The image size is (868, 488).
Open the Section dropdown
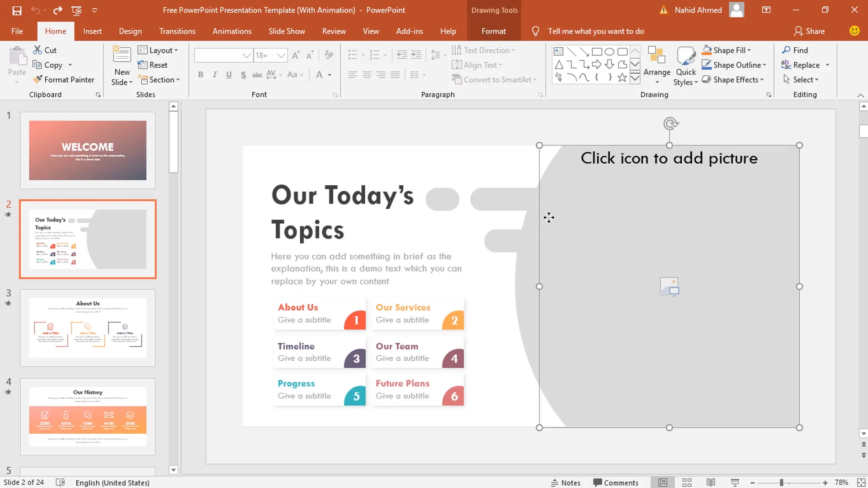point(159,80)
